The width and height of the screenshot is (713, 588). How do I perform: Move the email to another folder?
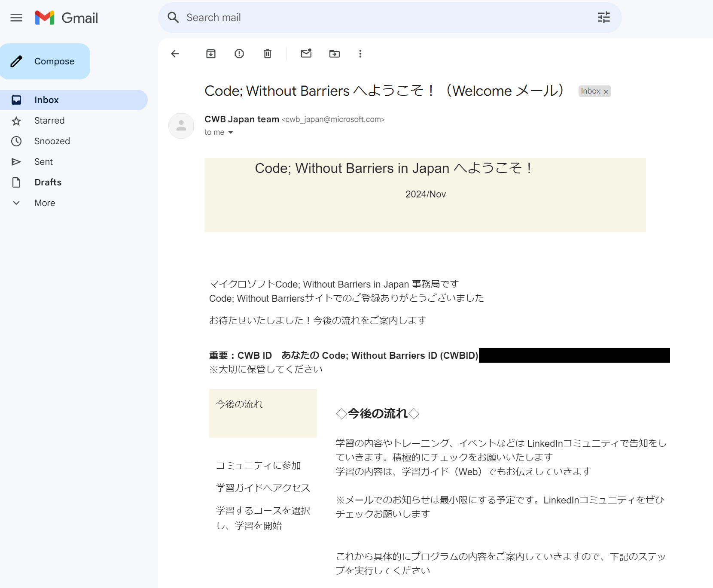click(x=335, y=54)
